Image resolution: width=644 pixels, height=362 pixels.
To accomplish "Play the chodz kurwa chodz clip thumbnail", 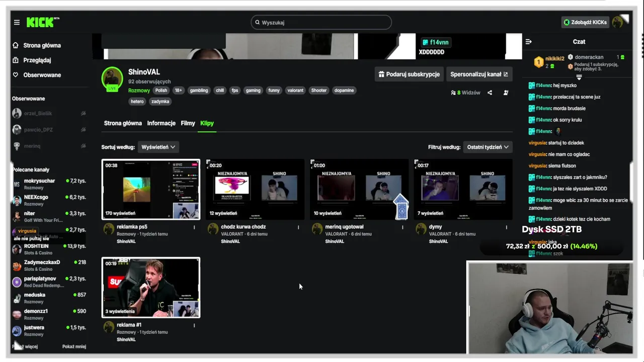I will click(255, 190).
